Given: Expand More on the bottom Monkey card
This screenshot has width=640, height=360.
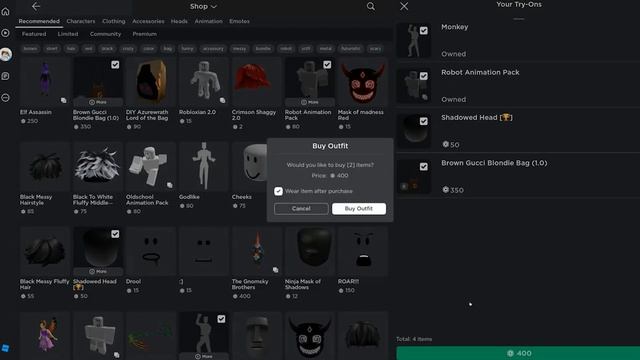Looking at the screenshot, I should point(204,356).
